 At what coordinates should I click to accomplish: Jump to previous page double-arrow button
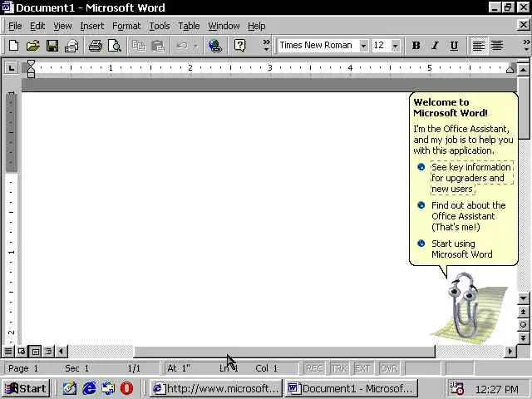coord(523,312)
